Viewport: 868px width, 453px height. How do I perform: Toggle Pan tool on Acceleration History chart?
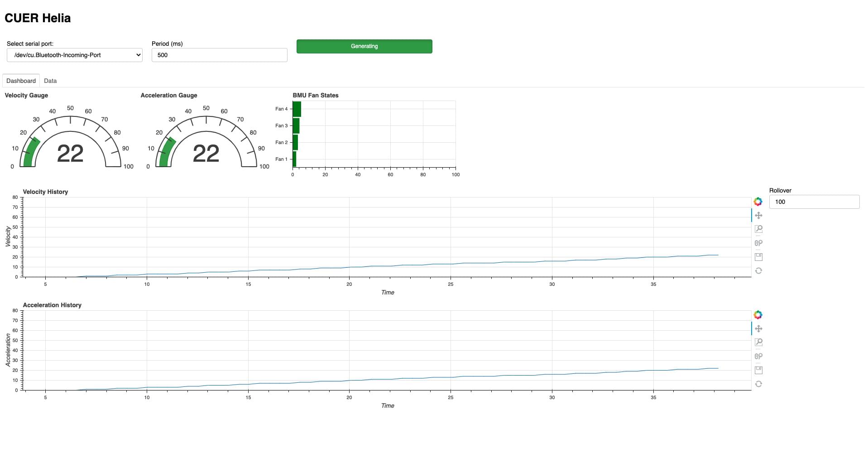(758, 329)
